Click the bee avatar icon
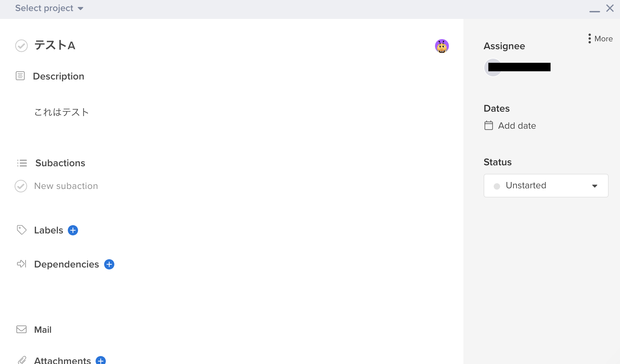Viewport: 620px width, 364px height. pyautogui.click(x=442, y=46)
